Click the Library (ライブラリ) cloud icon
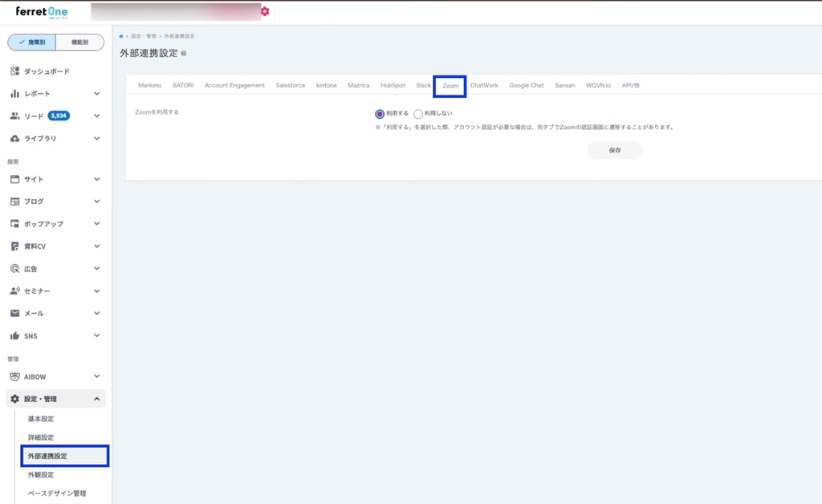This screenshot has width=822, height=504. [14, 139]
